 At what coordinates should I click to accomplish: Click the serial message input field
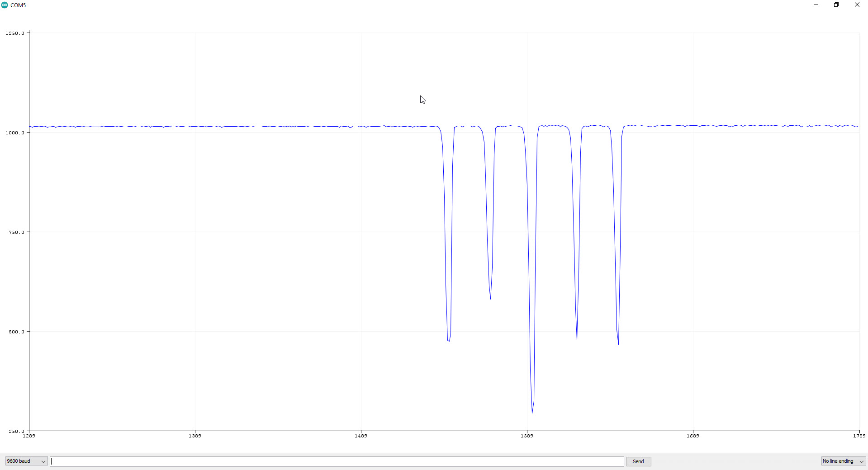(x=337, y=461)
